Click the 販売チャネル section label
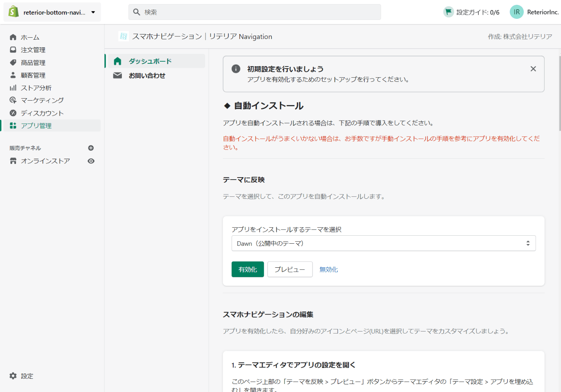 pyautogui.click(x=25, y=148)
